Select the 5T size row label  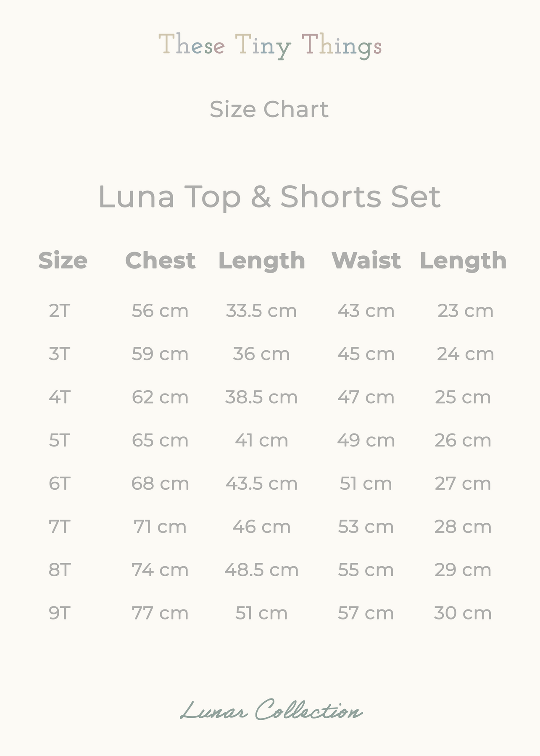point(59,441)
